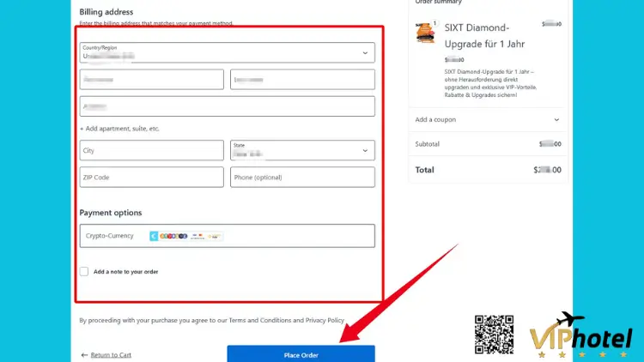
Task: Click the City input field
Action: tap(151, 150)
